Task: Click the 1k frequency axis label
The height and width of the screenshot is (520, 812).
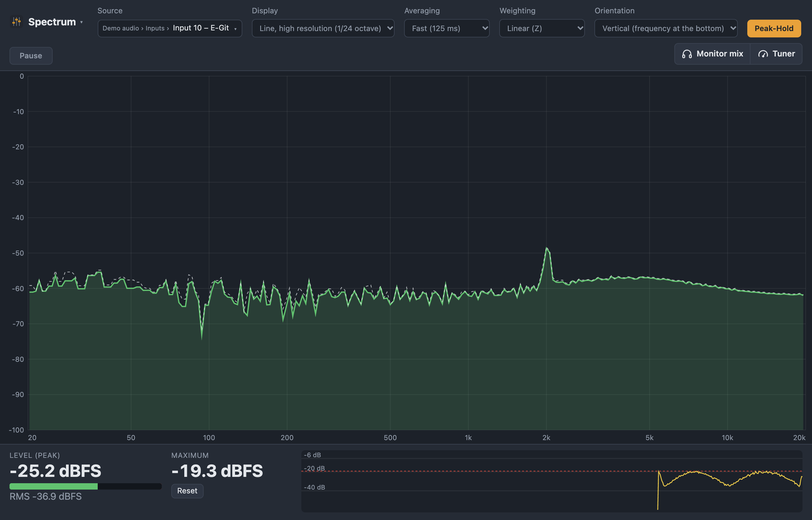Action: [x=468, y=438]
